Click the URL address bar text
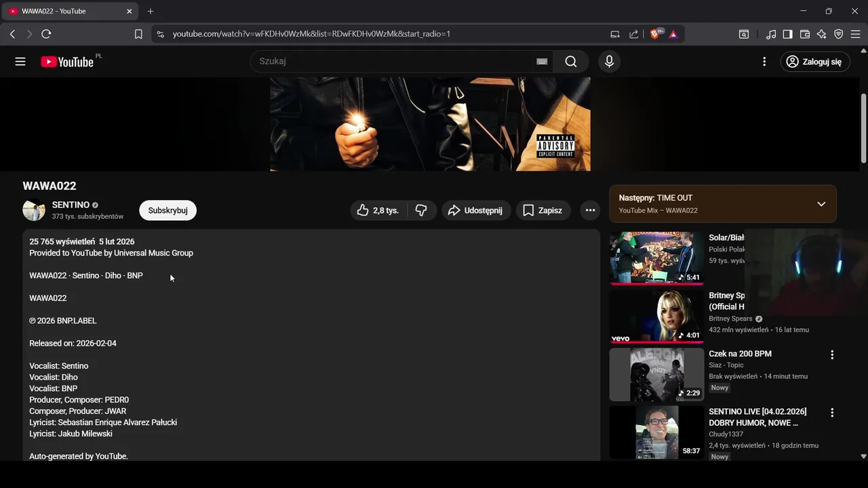This screenshot has height=488, width=868. 311,34
